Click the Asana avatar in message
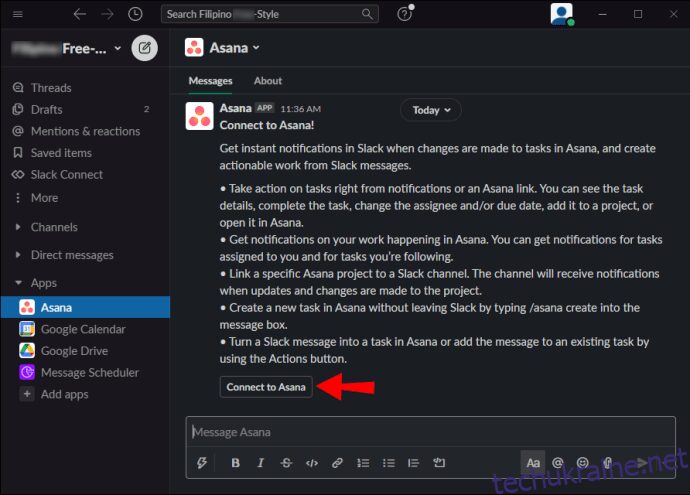The image size is (690, 495). (x=199, y=116)
